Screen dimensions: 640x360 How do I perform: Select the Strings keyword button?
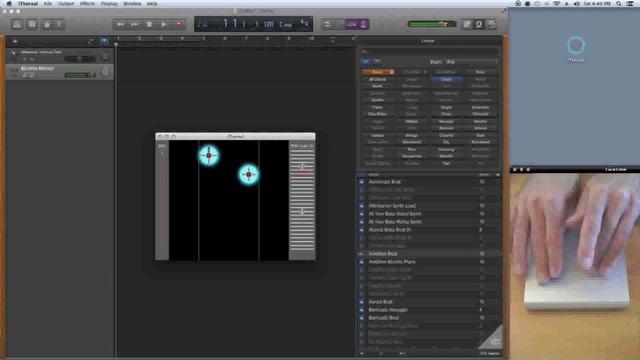point(411,135)
